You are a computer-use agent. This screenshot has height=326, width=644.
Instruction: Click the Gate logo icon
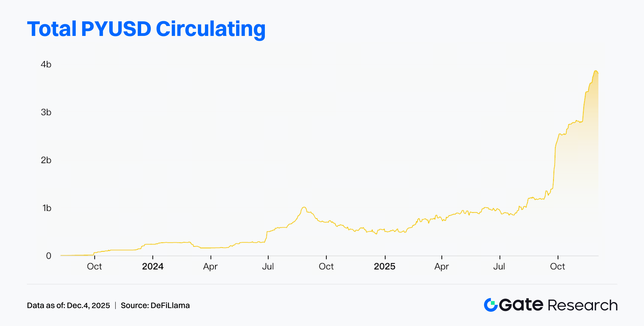click(491, 305)
